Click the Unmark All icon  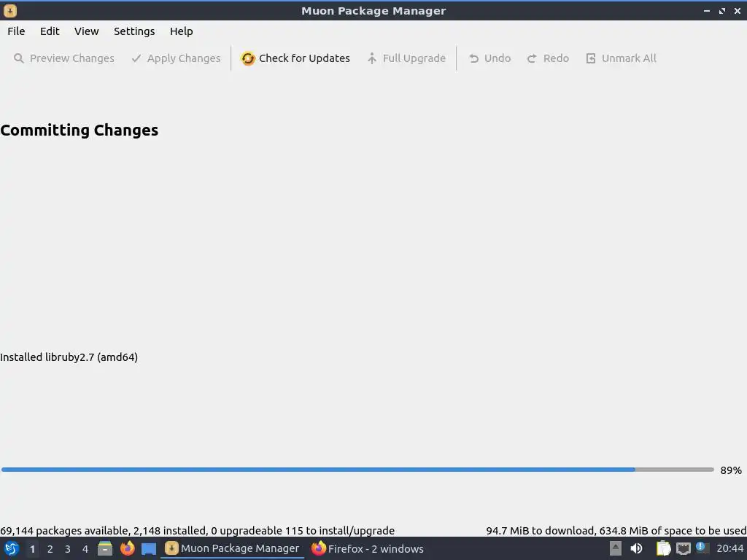[x=591, y=58]
